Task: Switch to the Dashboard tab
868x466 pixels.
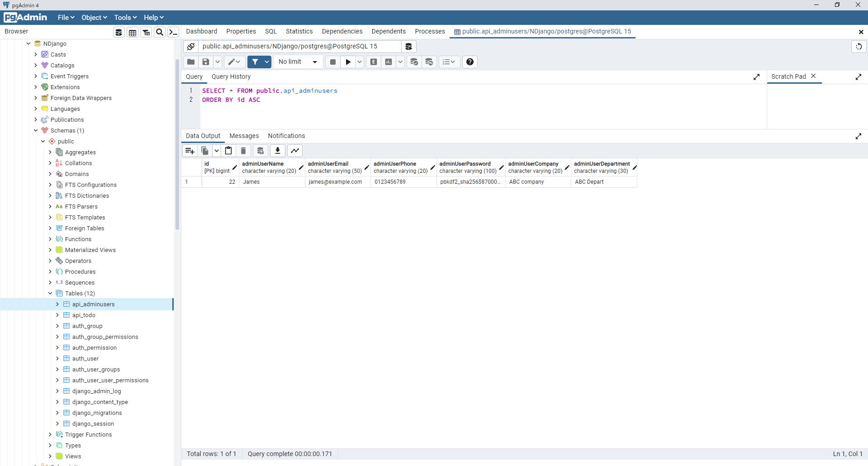Action: click(202, 32)
